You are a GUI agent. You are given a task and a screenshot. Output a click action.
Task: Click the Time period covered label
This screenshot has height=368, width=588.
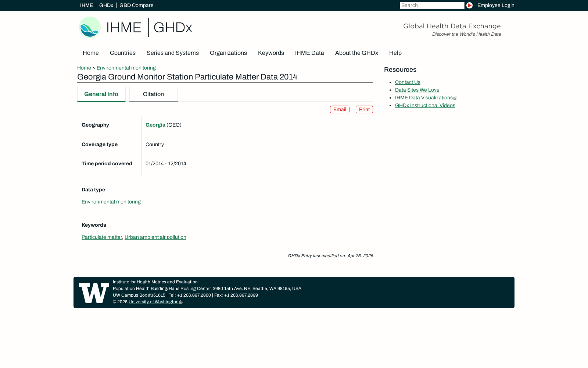click(107, 164)
